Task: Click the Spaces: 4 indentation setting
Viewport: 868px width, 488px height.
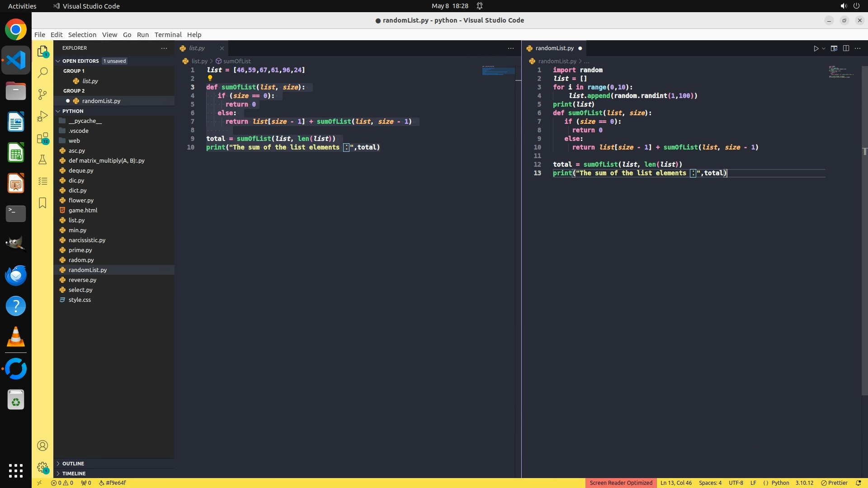Action: (710, 483)
